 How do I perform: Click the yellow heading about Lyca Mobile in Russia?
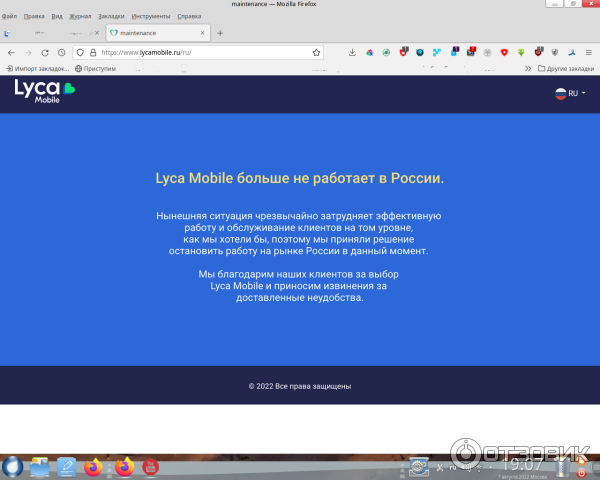click(x=300, y=178)
